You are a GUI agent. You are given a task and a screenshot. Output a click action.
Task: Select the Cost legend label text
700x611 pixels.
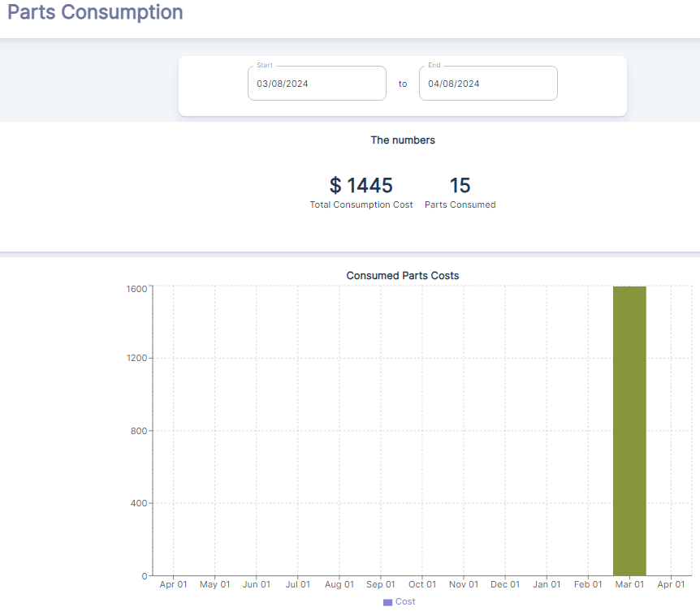[x=405, y=602]
